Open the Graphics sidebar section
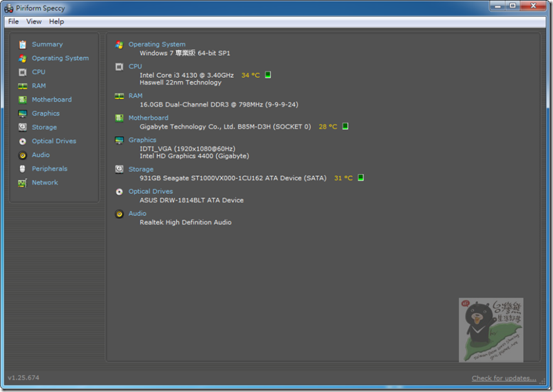Screen dimensions: 553x392 46,113
